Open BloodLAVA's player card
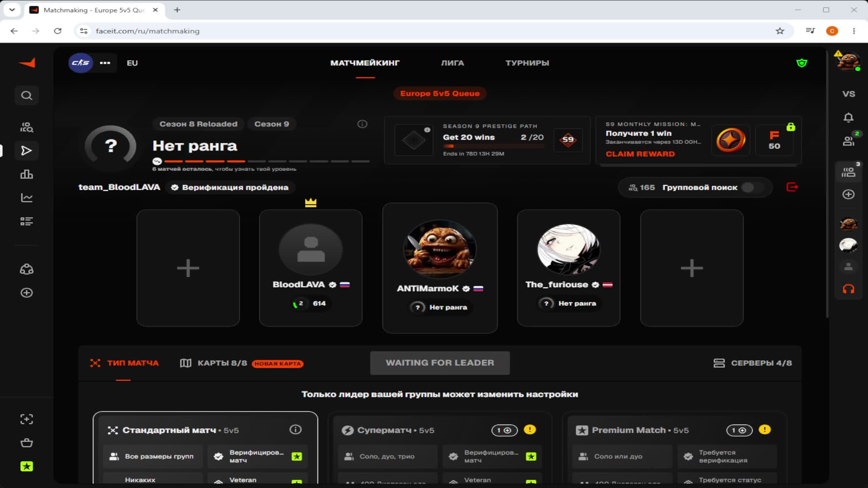Viewport: 868px width, 488px height. click(311, 268)
